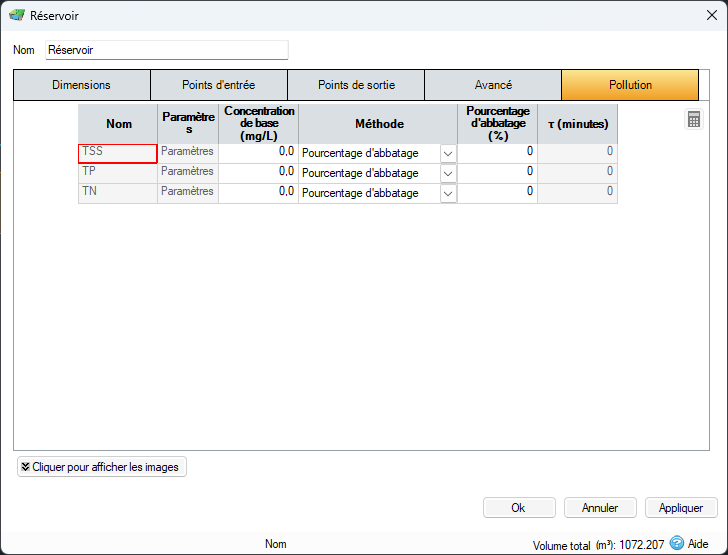Screen dimensions: 728x555
Task: Click the τ (minutes) column header
Action: (578, 124)
